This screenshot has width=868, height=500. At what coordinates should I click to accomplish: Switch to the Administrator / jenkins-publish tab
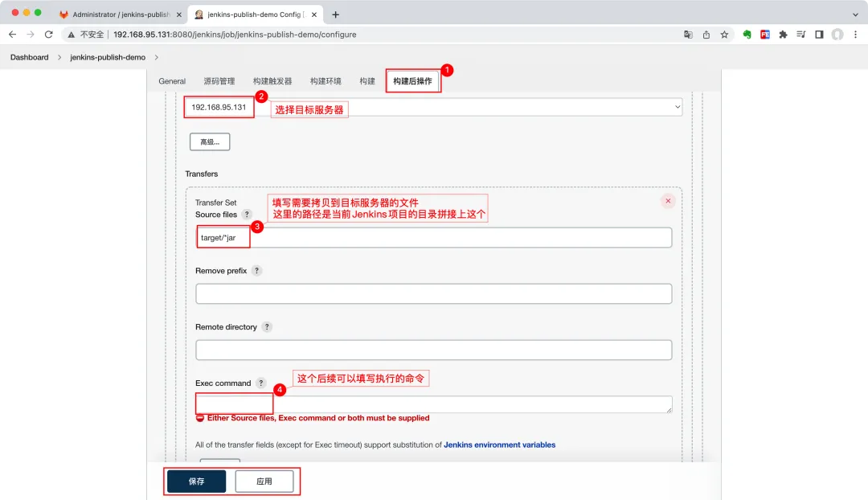(x=120, y=14)
